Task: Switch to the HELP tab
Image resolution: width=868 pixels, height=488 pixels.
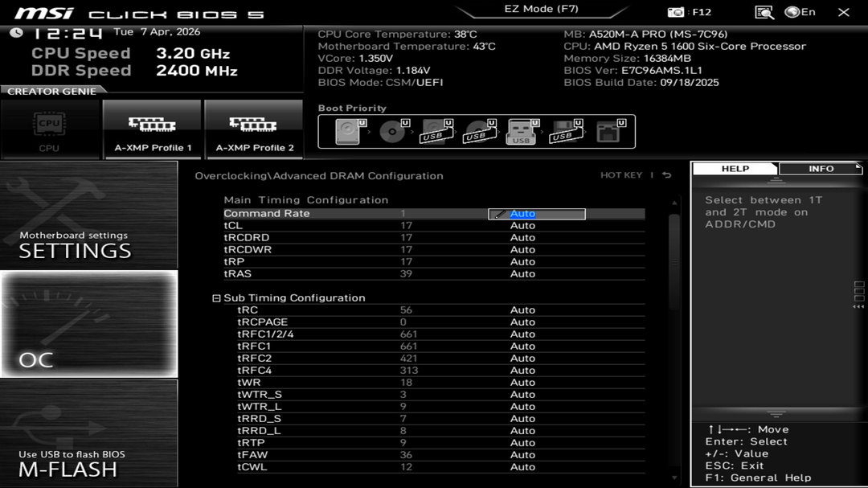Action: pyautogui.click(x=735, y=169)
